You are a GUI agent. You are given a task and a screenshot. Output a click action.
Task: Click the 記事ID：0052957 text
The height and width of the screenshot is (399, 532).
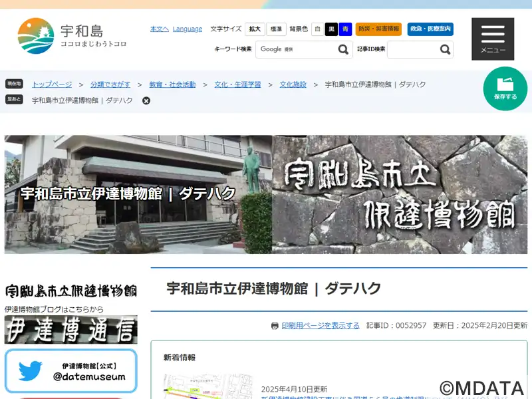[396, 326]
